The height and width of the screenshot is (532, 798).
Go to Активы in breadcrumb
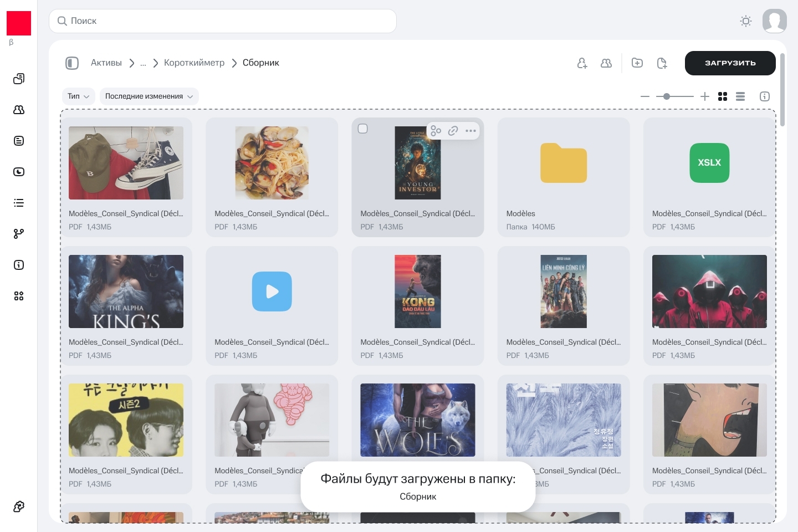[x=106, y=63]
